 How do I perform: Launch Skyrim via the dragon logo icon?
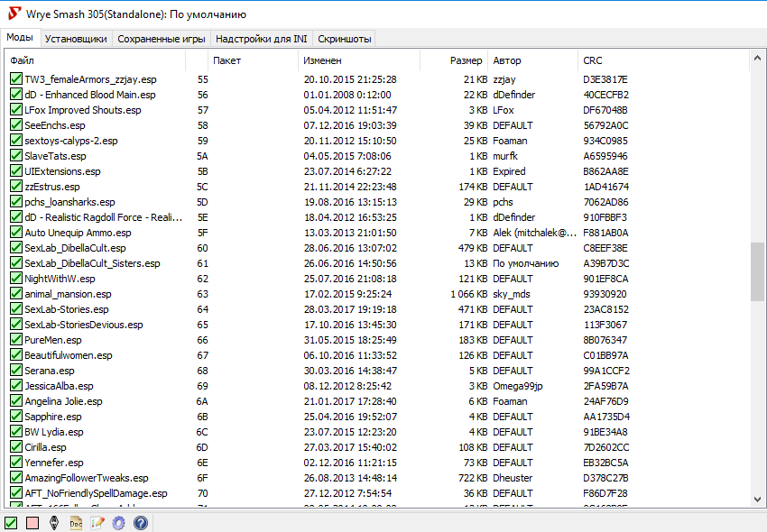(54, 522)
